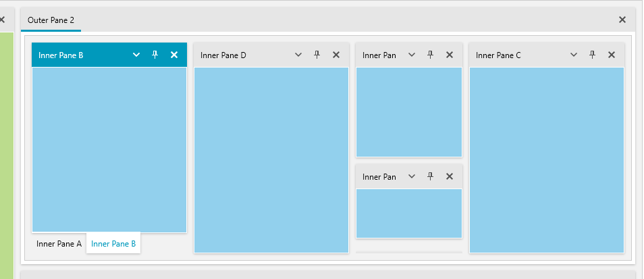This screenshot has height=279, width=644.
Task: Pin the lower middle Inner Pane
Action: [x=431, y=176]
